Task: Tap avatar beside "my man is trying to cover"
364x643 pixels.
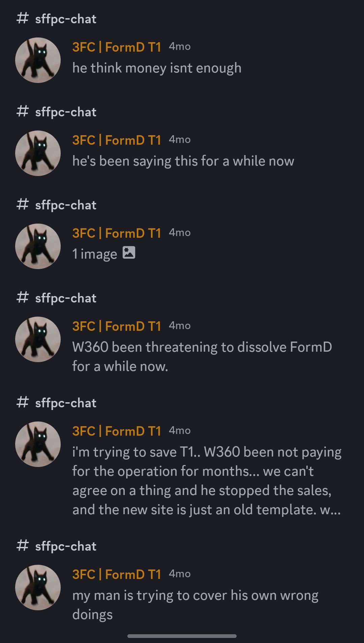Action: click(38, 587)
